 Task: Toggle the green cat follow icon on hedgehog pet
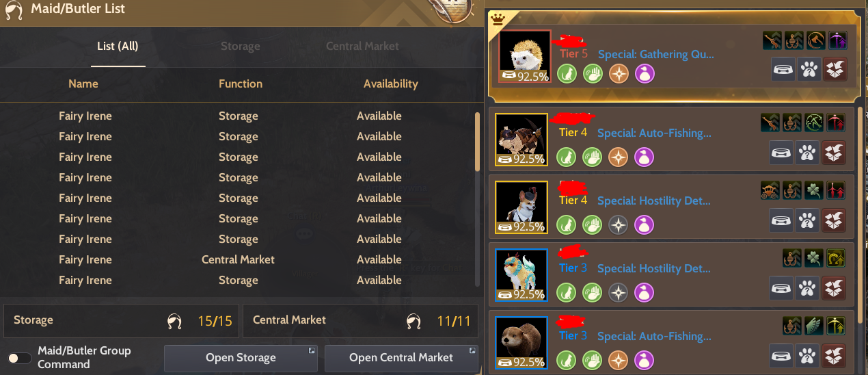click(567, 74)
